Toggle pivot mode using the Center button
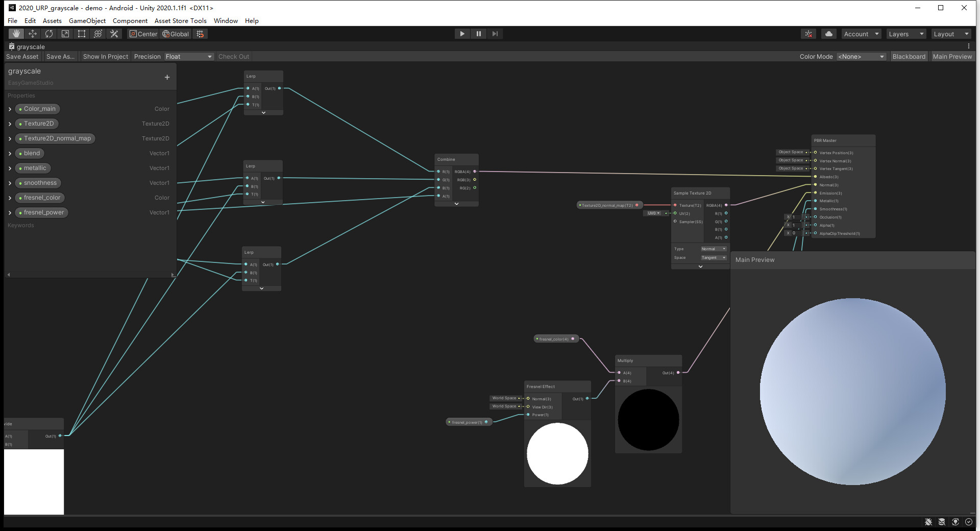The width and height of the screenshot is (980, 531). point(143,34)
